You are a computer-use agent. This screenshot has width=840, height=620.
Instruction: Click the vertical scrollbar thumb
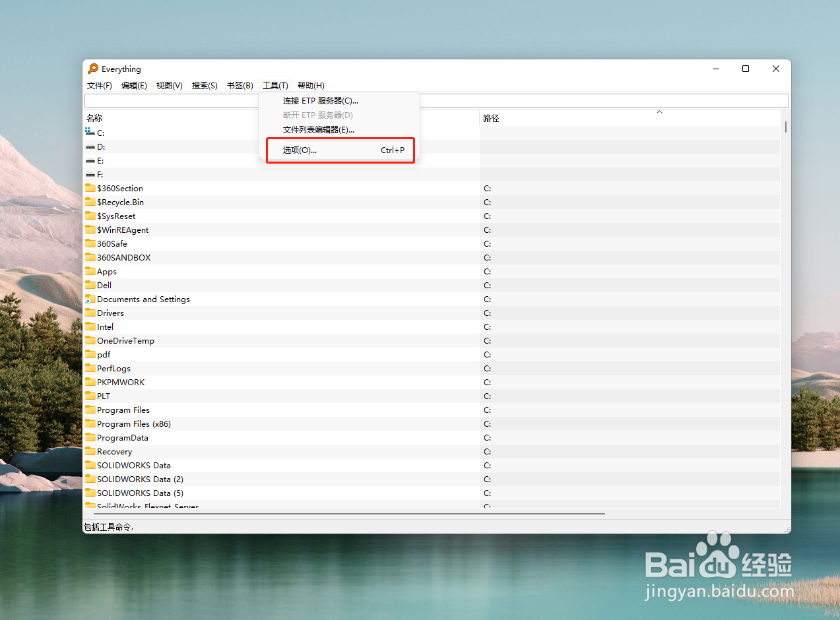pyautogui.click(x=785, y=127)
